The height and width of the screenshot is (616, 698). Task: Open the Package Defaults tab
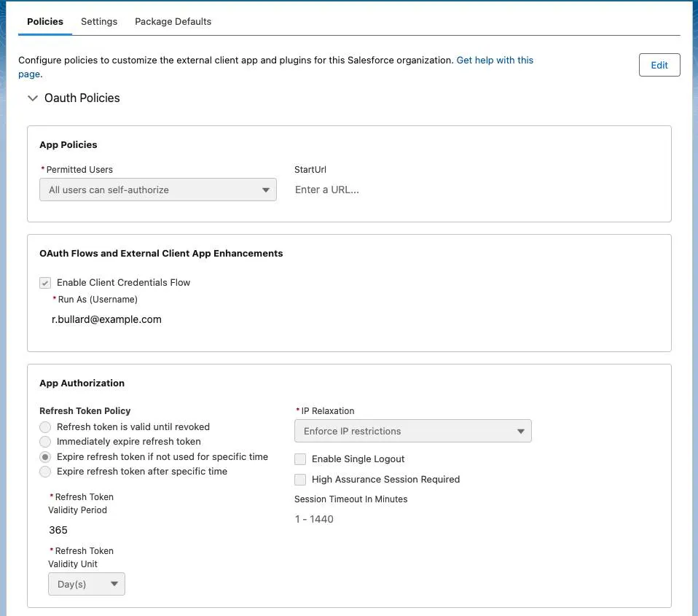click(x=173, y=21)
